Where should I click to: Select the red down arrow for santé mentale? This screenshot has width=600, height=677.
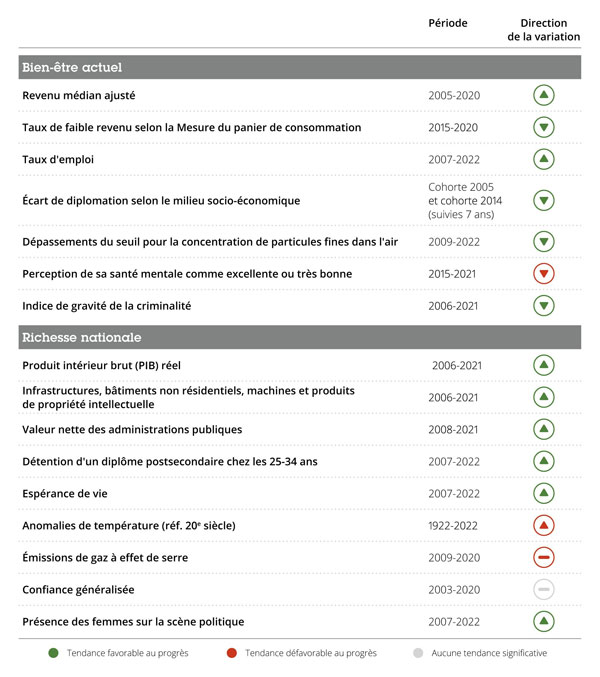point(543,273)
